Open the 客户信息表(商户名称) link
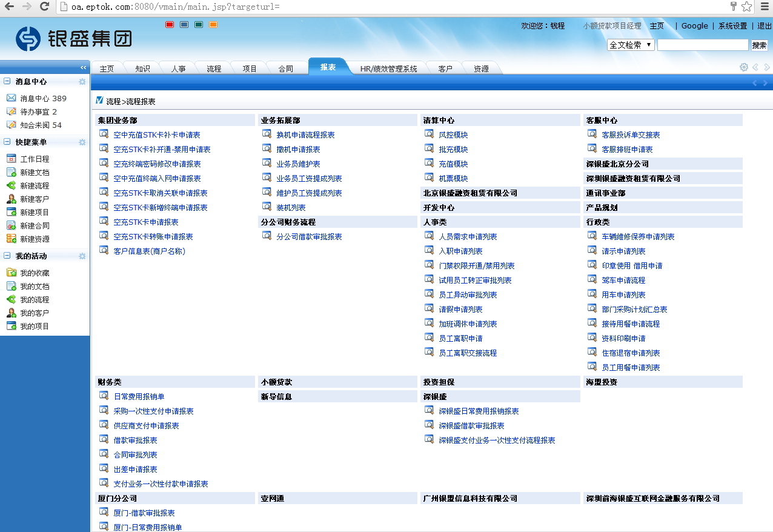 [149, 251]
